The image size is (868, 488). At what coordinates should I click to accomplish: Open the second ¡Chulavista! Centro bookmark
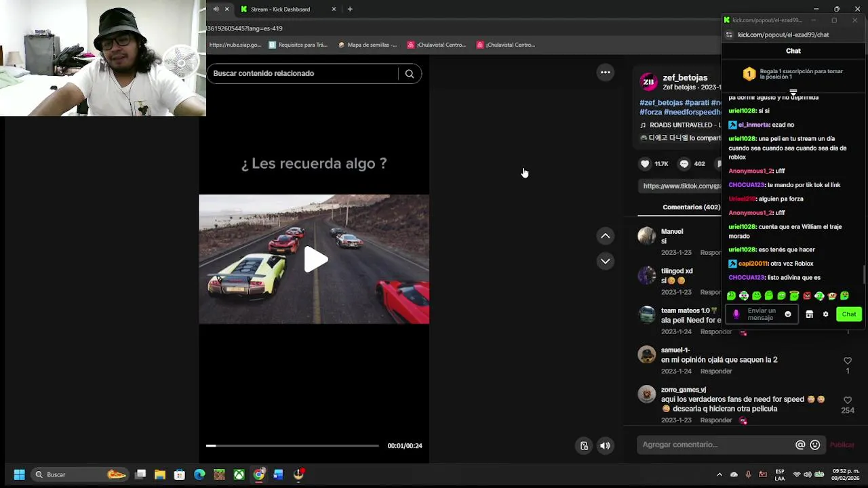point(506,45)
